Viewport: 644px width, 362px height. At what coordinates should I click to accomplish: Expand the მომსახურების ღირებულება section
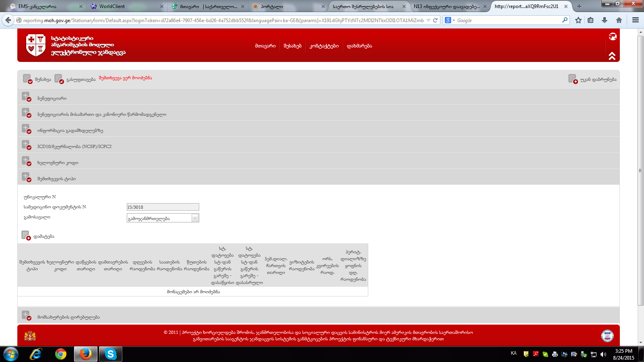26,316
